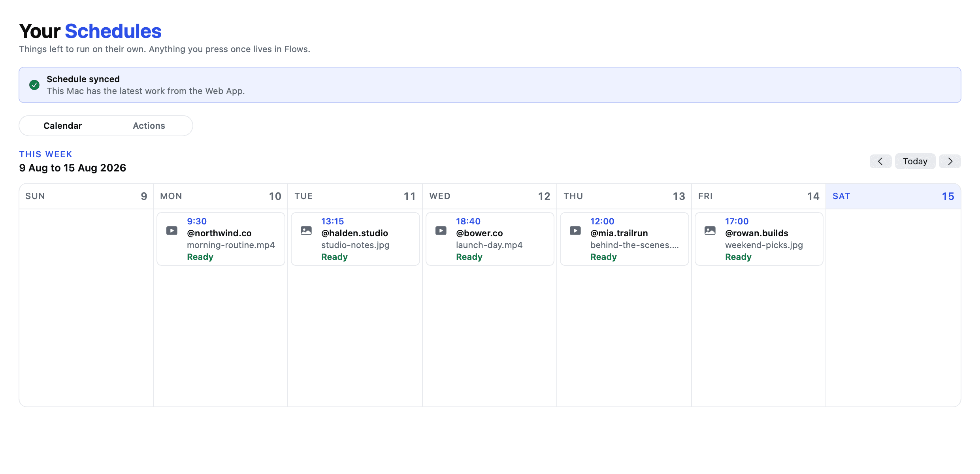Select the @halden.studio account name
980x474 pixels.
354,233
